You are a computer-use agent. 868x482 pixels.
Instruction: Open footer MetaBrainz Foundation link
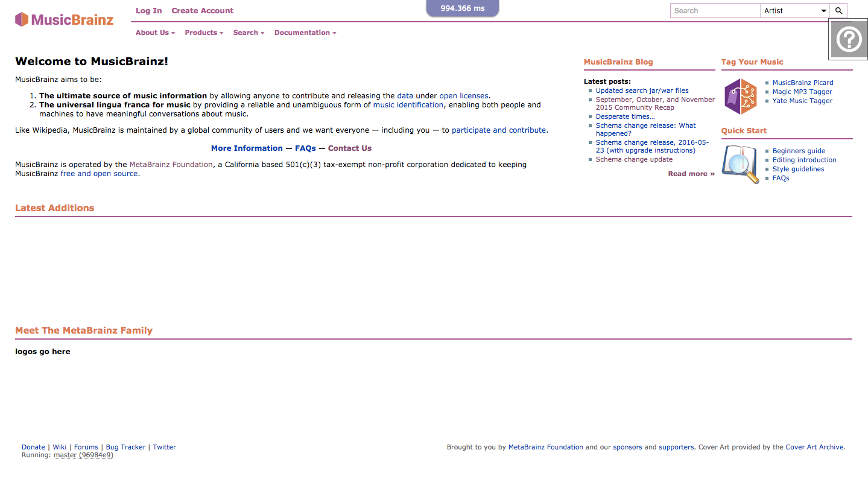(x=546, y=447)
